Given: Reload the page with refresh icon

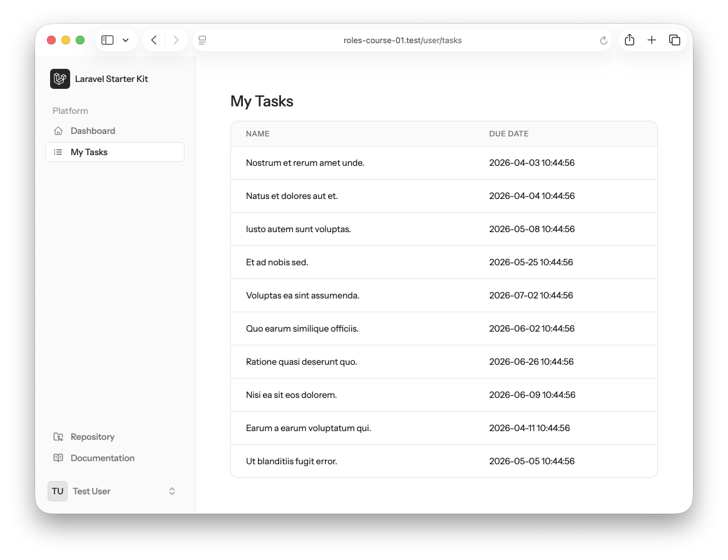Looking at the screenshot, I should pyautogui.click(x=603, y=41).
